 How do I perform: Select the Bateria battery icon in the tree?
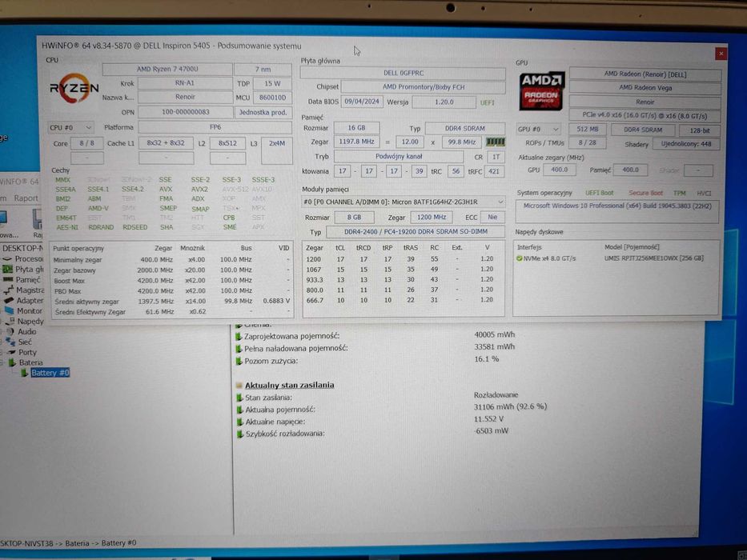(x=12, y=363)
